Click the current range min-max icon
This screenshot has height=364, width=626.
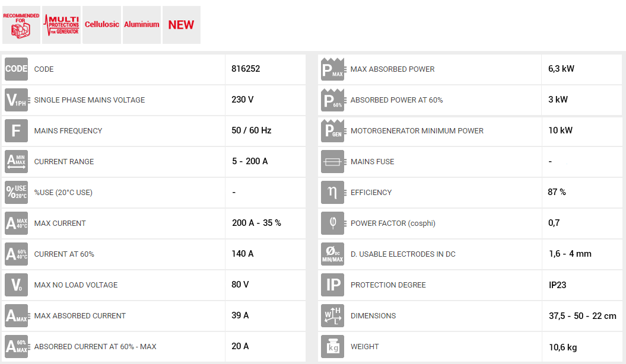(16, 161)
